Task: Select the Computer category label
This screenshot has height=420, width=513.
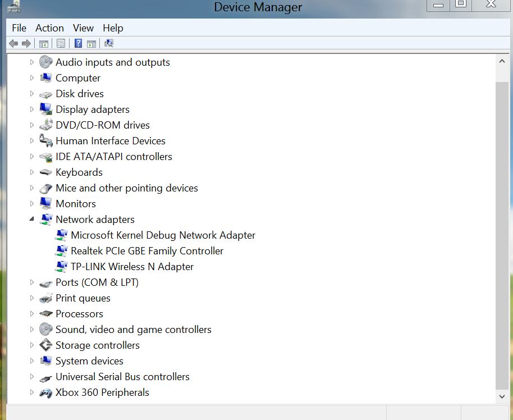Action: tap(78, 78)
